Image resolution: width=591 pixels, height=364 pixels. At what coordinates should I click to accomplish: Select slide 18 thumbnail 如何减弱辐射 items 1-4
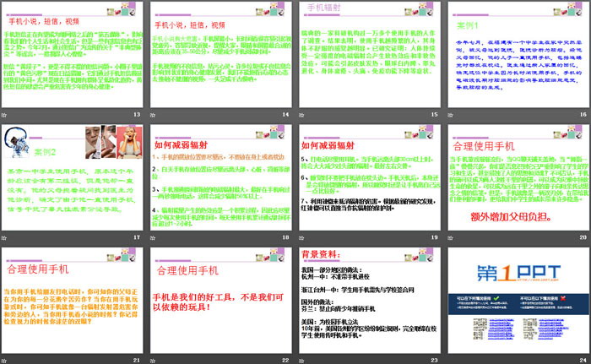coord(221,177)
